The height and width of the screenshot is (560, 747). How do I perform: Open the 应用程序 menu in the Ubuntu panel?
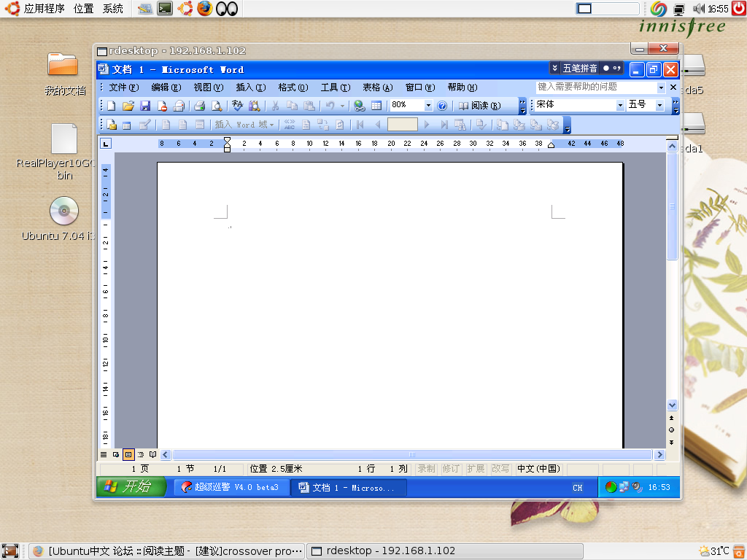click(x=44, y=9)
